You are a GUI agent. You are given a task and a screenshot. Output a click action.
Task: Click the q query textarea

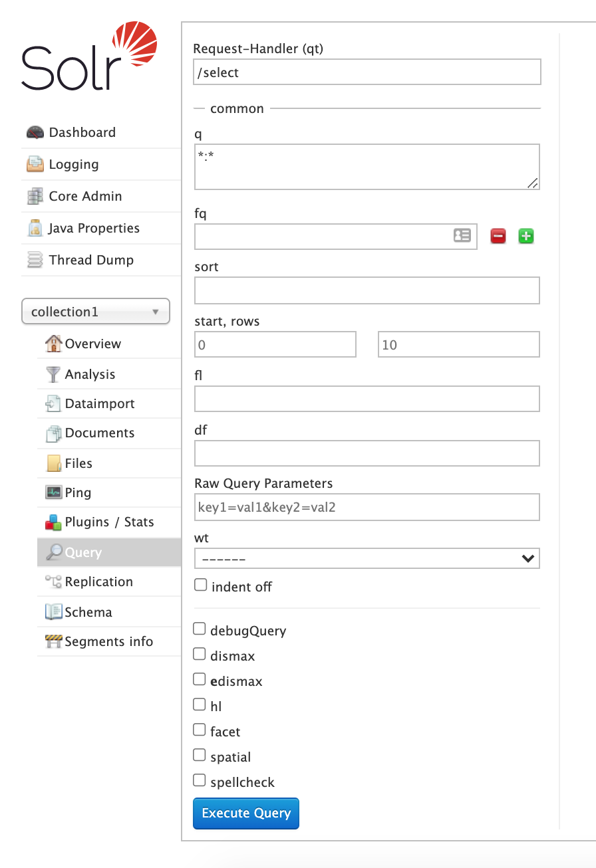(x=367, y=167)
